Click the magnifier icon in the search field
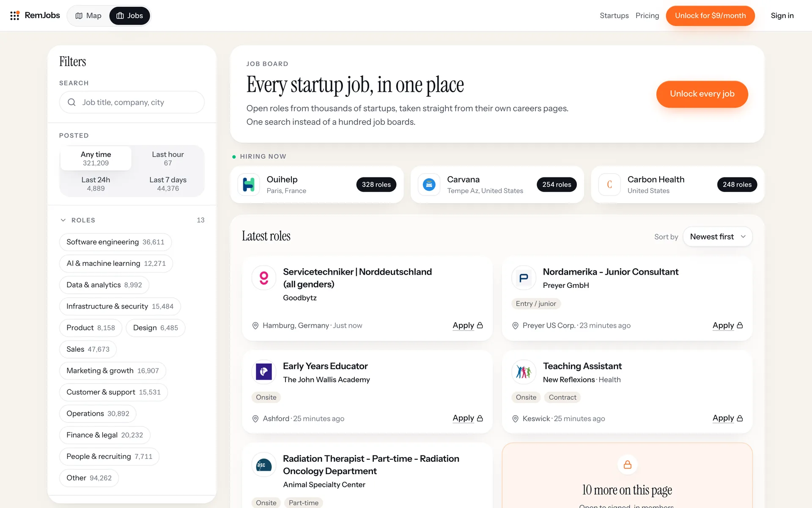The image size is (812, 508). (72, 102)
